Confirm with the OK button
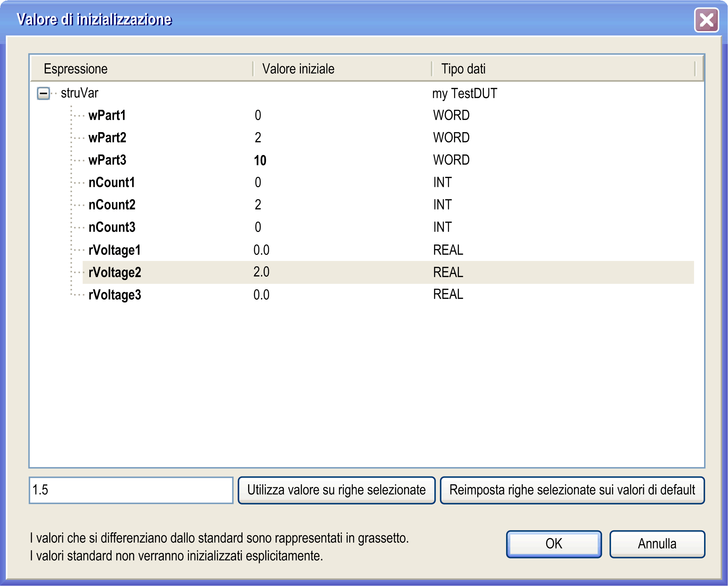Viewport: 728px width, 586px height. 554,544
